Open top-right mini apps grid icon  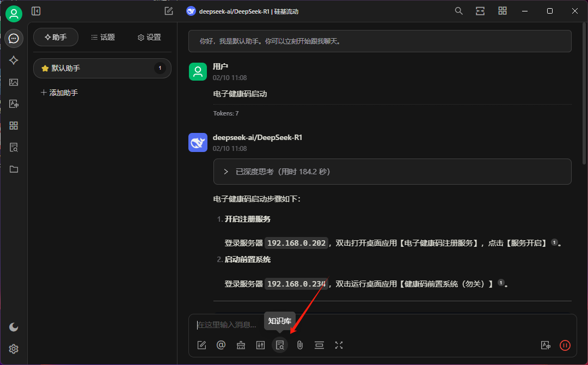pyautogui.click(x=503, y=11)
